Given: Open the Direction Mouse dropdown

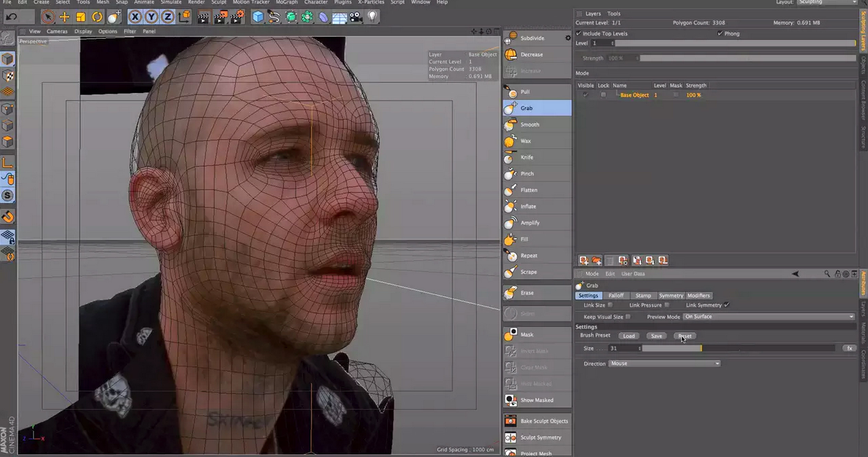Looking at the screenshot, I should pyautogui.click(x=664, y=364).
